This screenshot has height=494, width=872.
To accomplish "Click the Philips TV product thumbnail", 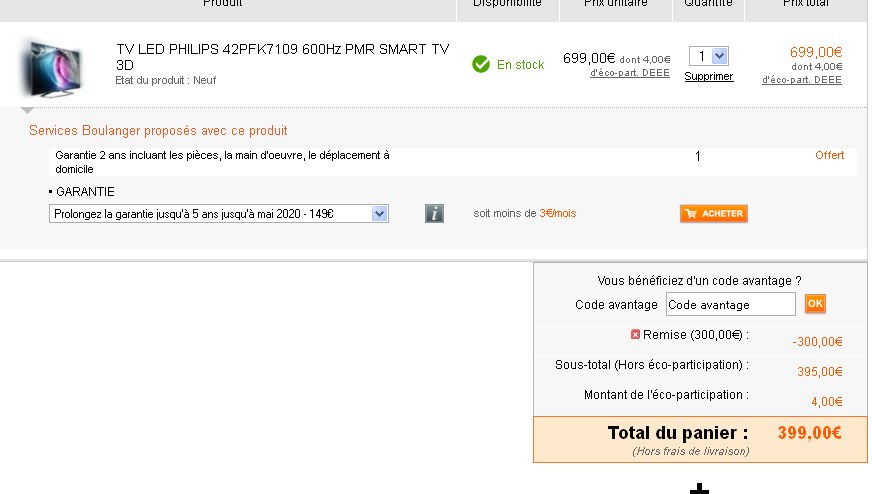I will click(51, 68).
